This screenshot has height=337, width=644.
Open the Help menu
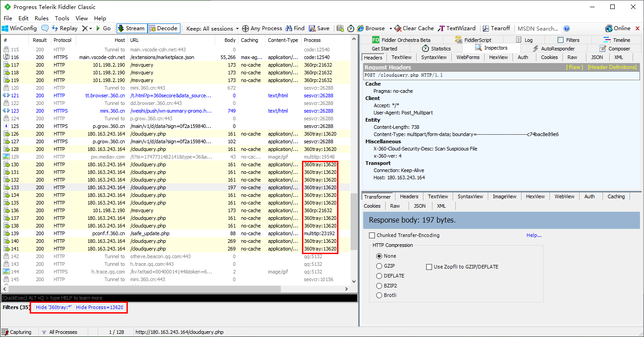[x=100, y=18]
